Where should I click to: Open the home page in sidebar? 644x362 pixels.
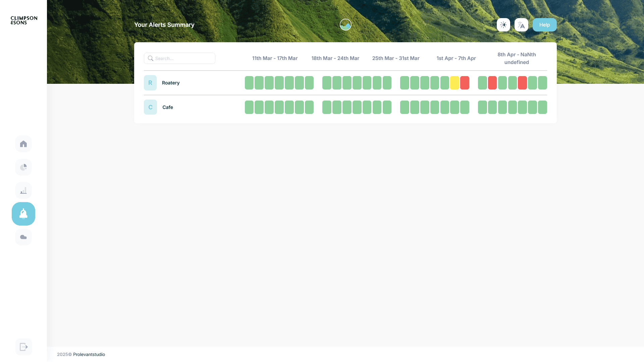23,144
